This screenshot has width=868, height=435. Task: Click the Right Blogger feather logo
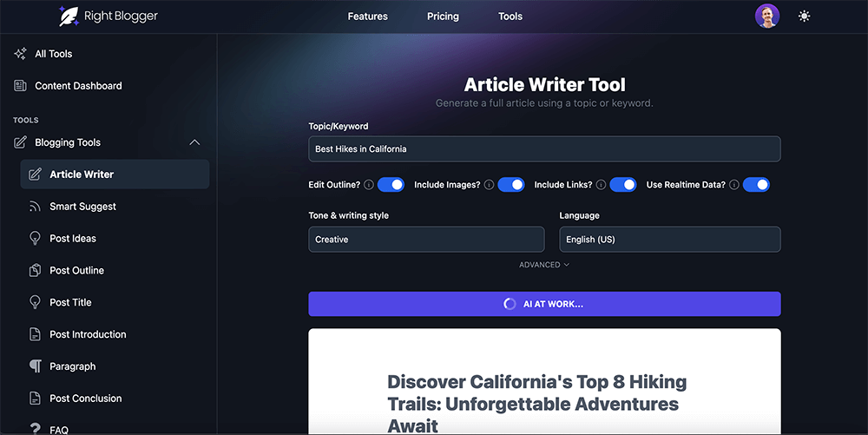pyautogui.click(x=69, y=16)
